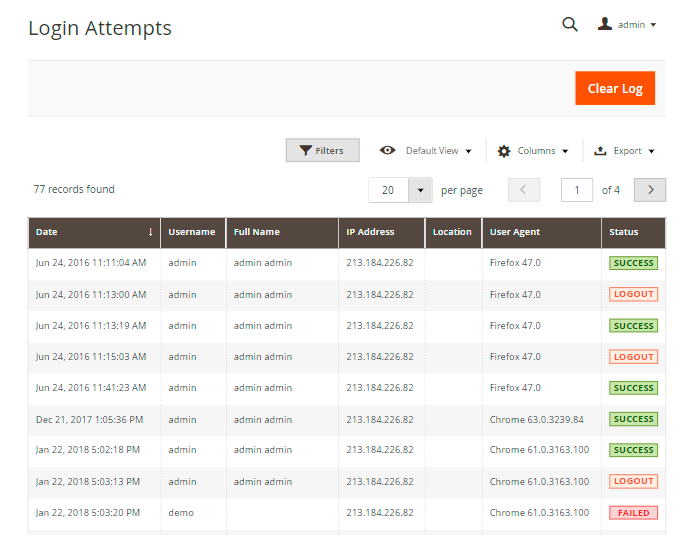This screenshot has height=538, width=684.
Task: Open the admin user account menu
Action: pos(627,25)
